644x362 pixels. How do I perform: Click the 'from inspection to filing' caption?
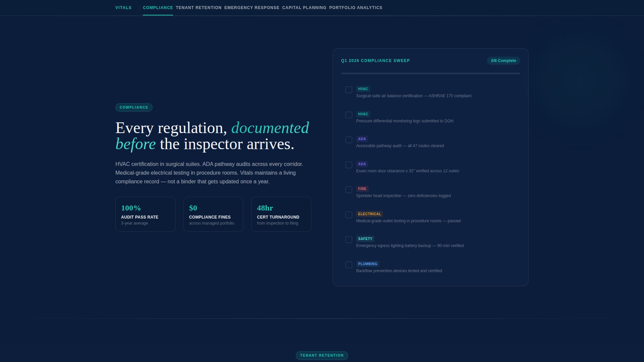[277, 223]
